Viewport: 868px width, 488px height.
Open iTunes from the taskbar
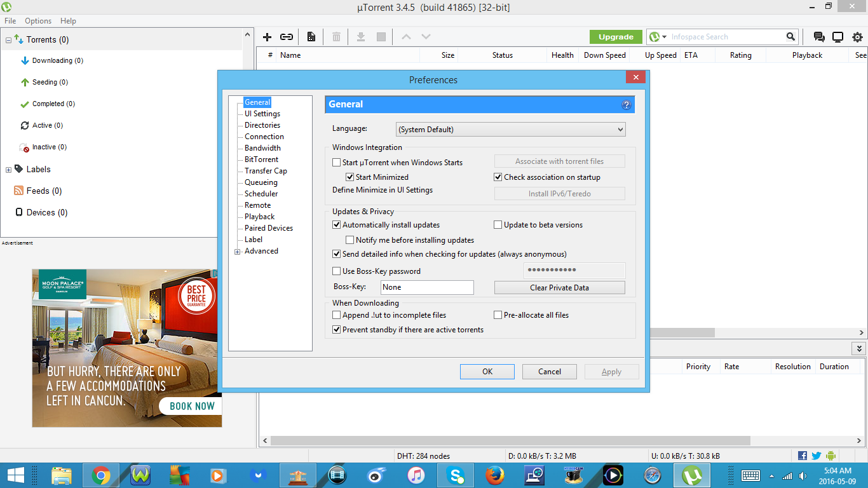coord(416,475)
